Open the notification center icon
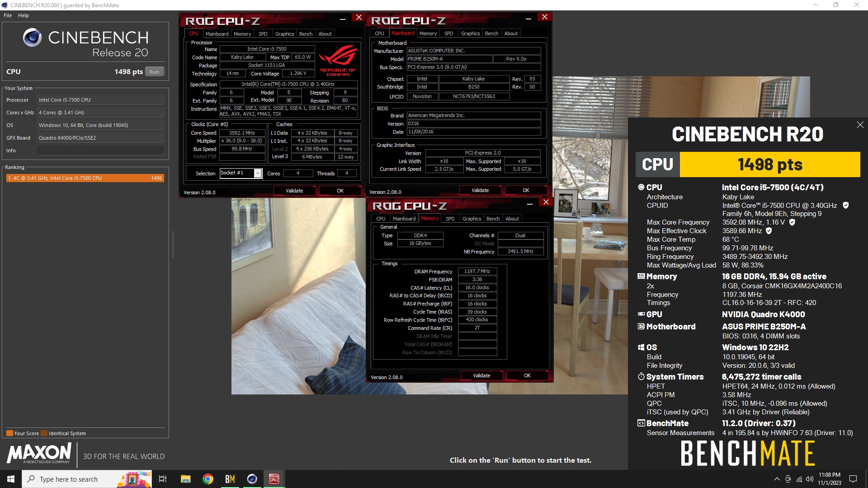 [853, 479]
